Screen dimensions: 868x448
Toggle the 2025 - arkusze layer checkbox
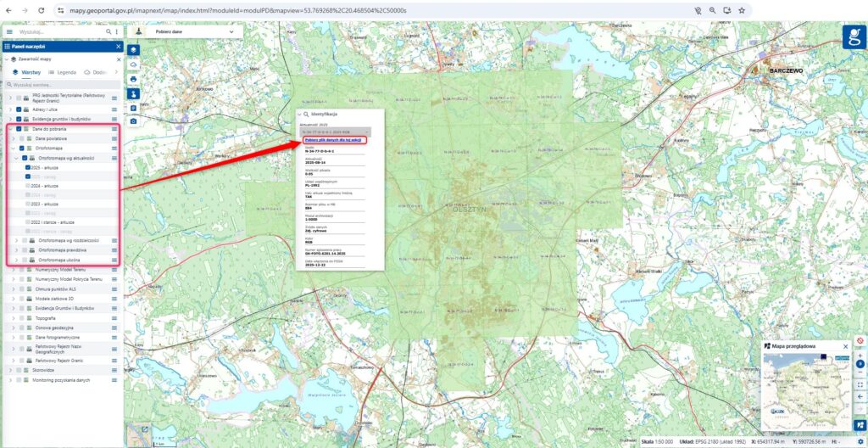point(27,167)
